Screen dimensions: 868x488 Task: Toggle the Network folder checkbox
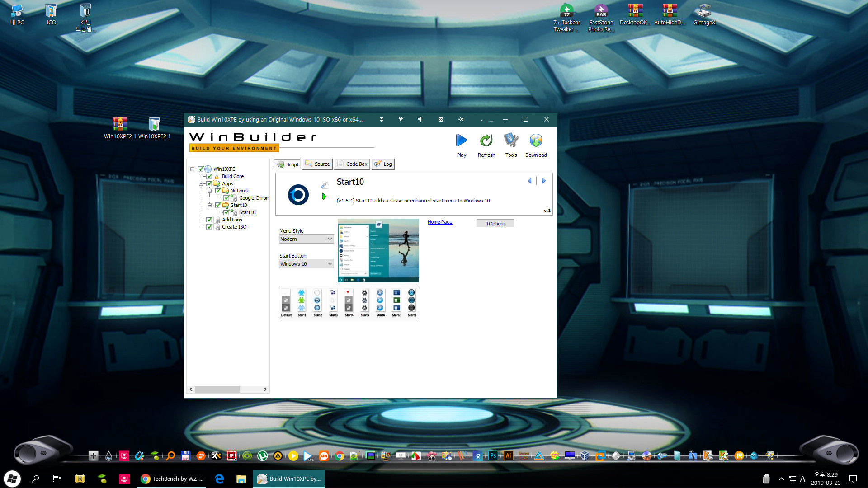click(218, 191)
